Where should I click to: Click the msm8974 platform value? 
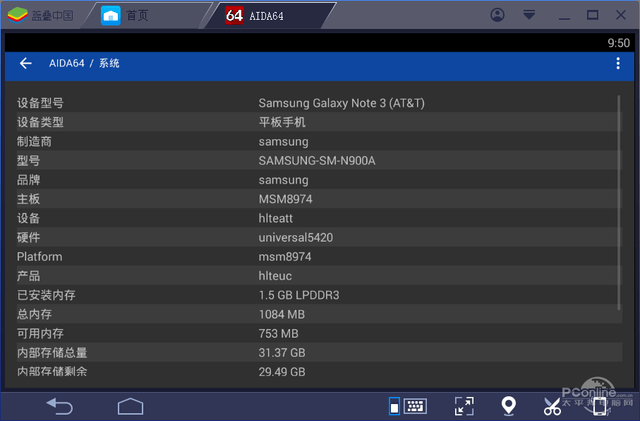tap(285, 256)
